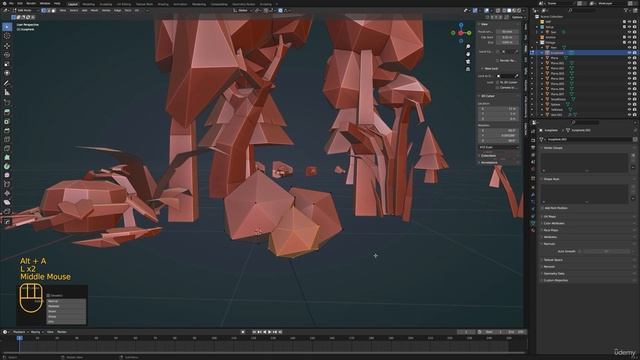
Task: Select the Loop Cut tool
Action: [7, 140]
